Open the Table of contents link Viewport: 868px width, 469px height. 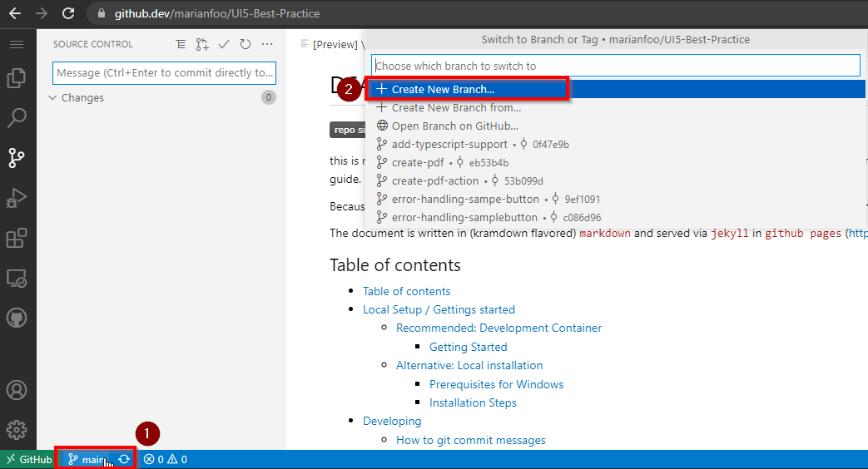coord(406,292)
